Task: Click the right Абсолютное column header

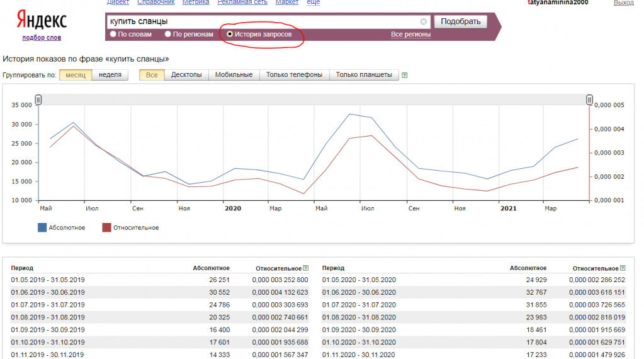Action: click(x=528, y=268)
